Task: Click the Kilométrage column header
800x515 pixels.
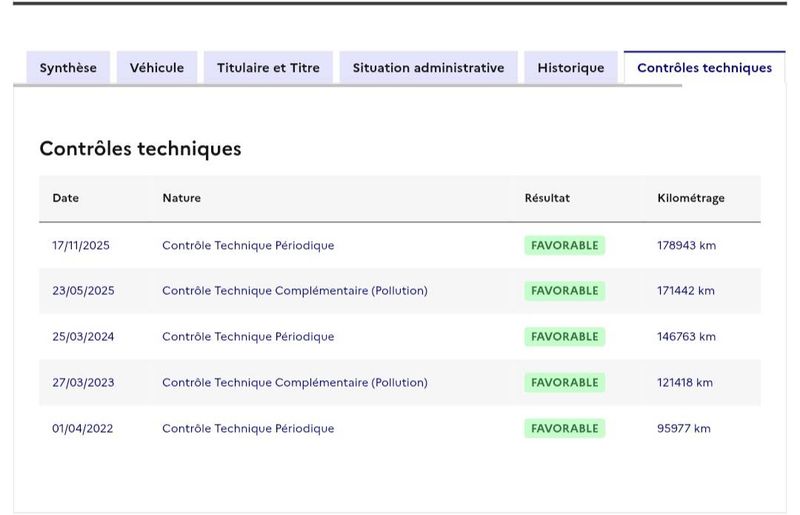Action: click(x=691, y=198)
